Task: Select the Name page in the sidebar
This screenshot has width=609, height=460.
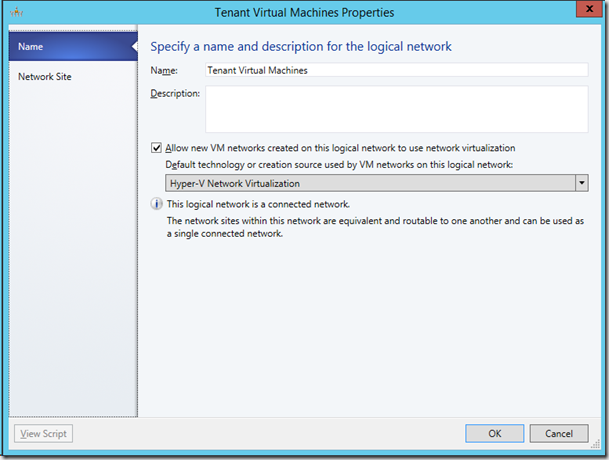Action: tap(68, 46)
